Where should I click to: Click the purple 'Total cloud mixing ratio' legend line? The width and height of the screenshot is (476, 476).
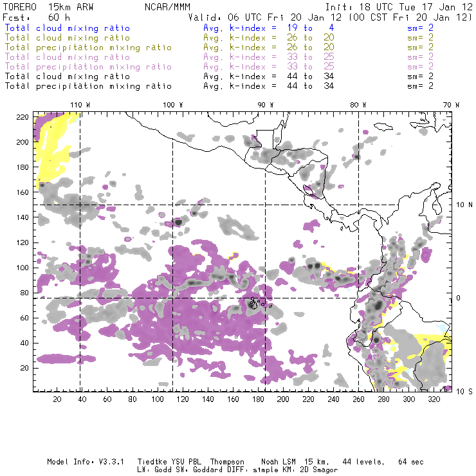[68, 57]
